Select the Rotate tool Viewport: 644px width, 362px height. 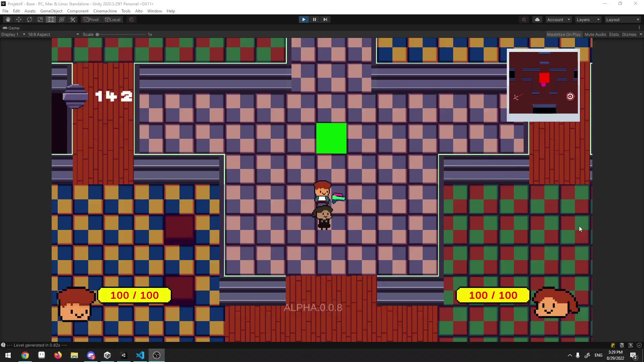(30, 19)
